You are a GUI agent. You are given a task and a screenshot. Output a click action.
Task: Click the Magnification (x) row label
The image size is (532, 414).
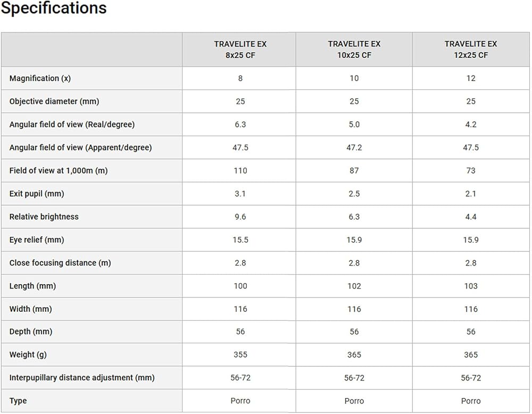pyautogui.click(x=40, y=78)
